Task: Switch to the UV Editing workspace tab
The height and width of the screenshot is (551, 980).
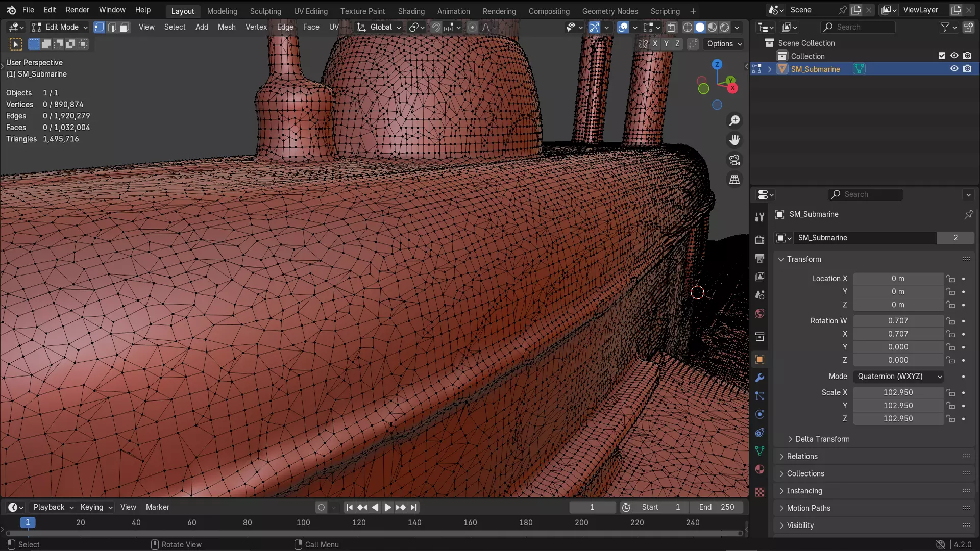Action: point(310,11)
